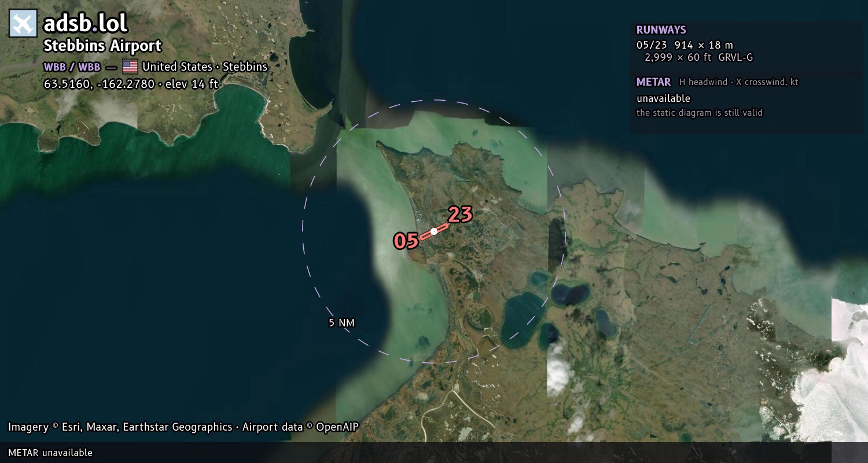Screen dimensions: 868x463
Task: Click the 05/23 914 × 18 m entry
Action: (685, 45)
